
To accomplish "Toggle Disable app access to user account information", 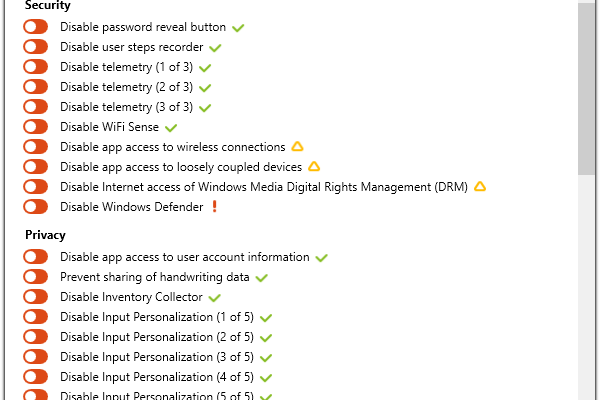I will [x=36, y=257].
